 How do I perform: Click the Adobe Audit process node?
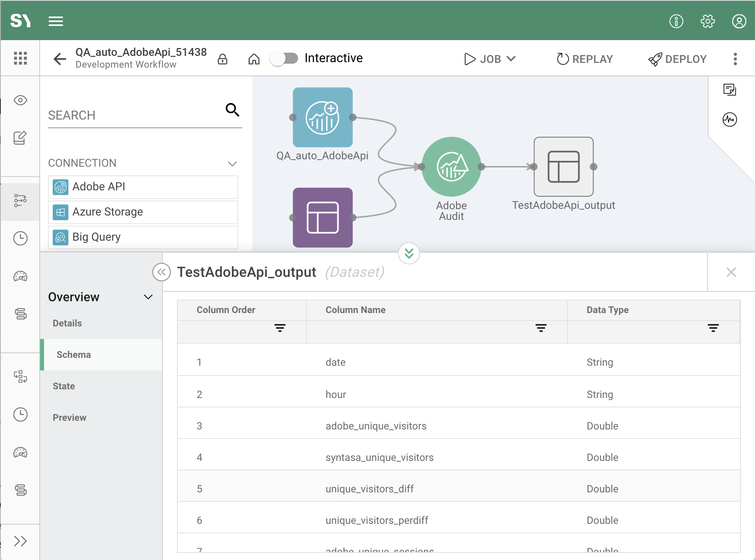[451, 167]
